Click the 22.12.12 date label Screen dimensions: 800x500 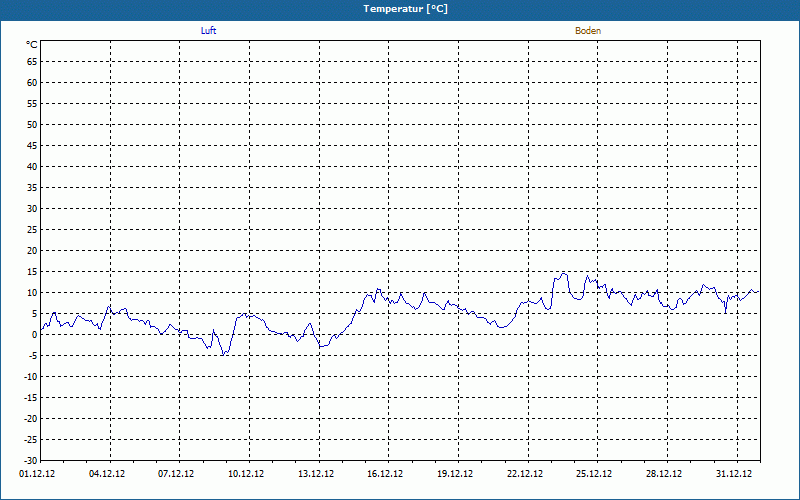click(x=525, y=474)
